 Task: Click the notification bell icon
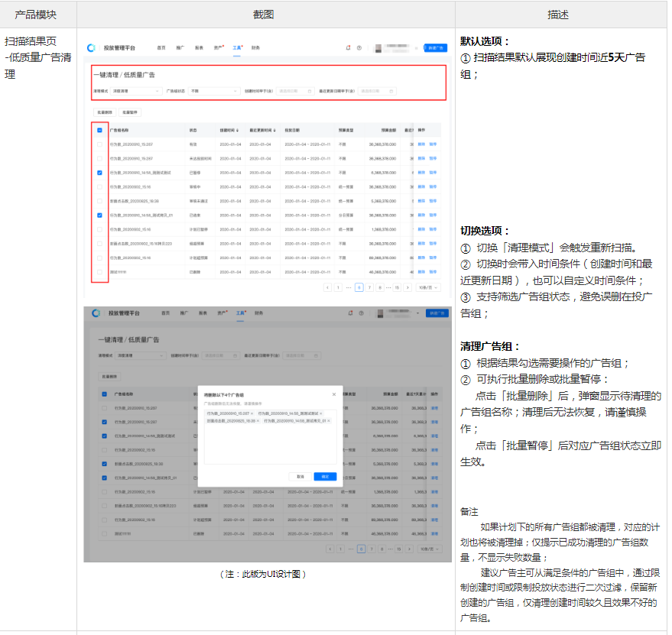[x=347, y=46]
